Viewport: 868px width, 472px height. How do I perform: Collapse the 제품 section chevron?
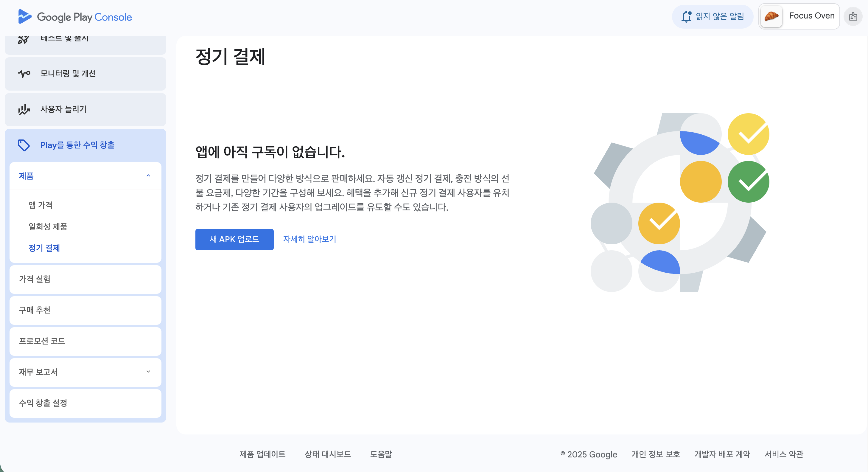[148, 176]
